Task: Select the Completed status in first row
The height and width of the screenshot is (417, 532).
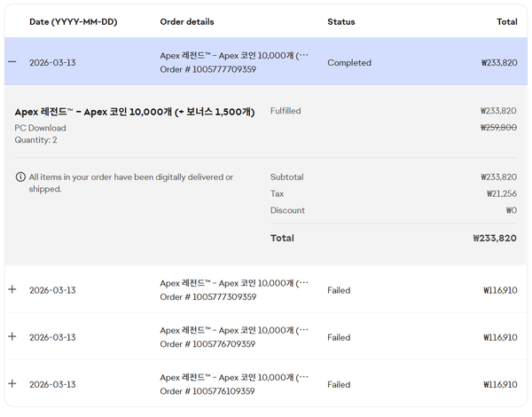Action: tap(348, 63)
